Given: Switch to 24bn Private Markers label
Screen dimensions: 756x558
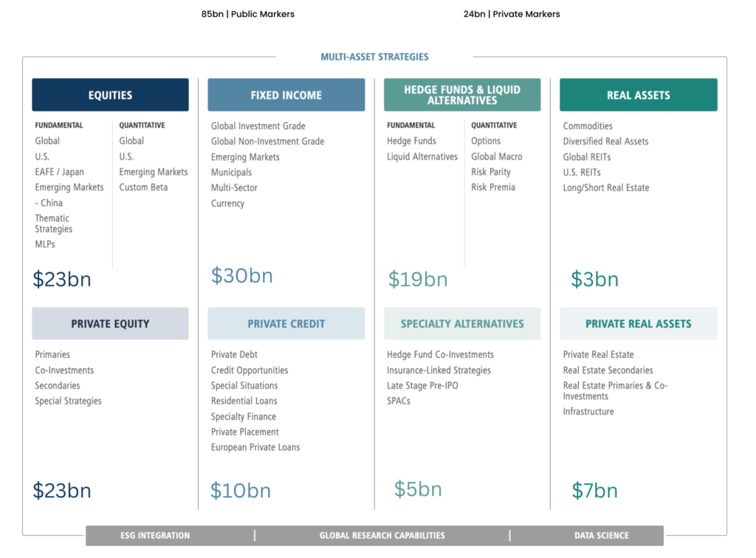Looking at the screenshot, I should click(512, 14).
